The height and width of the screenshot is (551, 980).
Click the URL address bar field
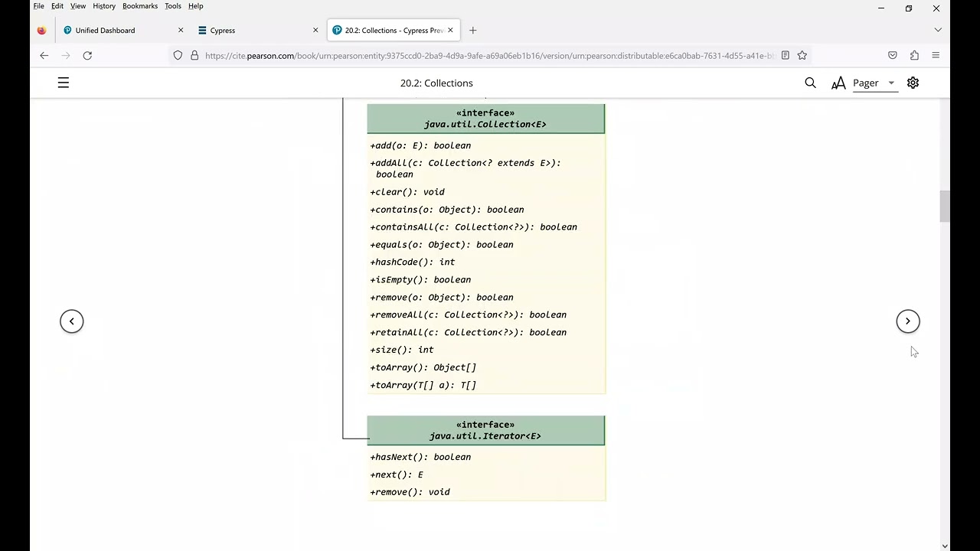click(x=490, y=55)
